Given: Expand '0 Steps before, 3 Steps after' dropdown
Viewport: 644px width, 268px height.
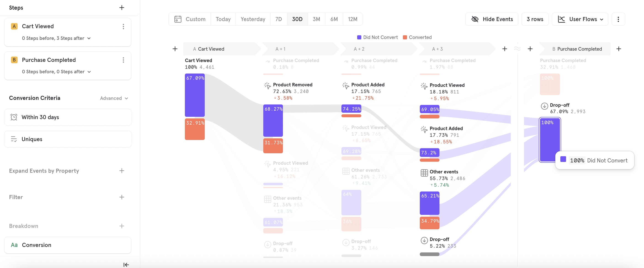Looking at the screenshot, I should [56, 38].
